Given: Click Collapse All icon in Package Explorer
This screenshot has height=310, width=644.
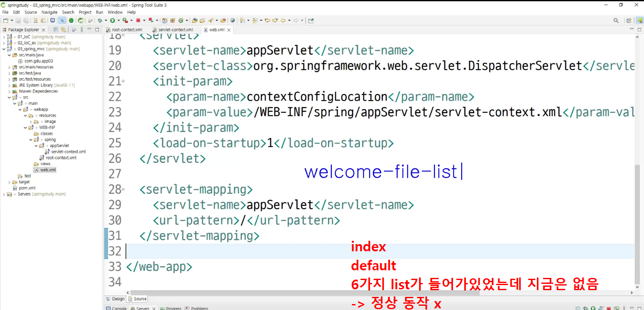Looking at the screenshot, I should (x=56, y=30).
